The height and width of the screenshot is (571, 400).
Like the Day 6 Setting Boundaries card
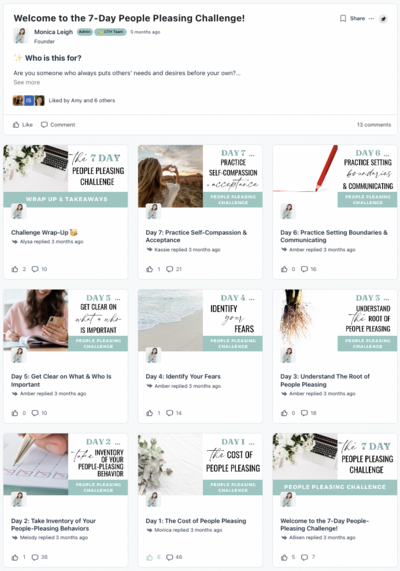[x=284, y=269]
